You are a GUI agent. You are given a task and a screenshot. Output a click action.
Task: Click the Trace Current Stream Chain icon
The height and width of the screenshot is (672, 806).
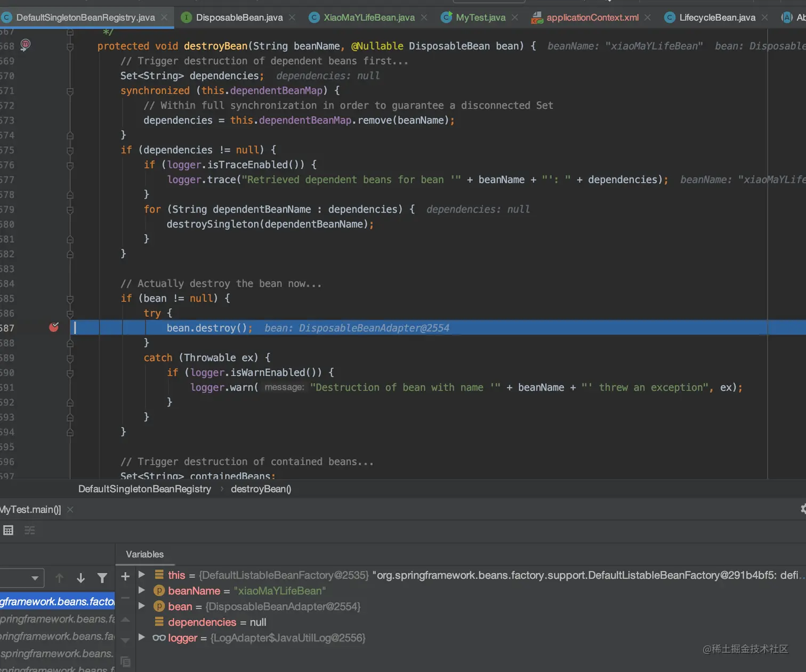(29, 530)
